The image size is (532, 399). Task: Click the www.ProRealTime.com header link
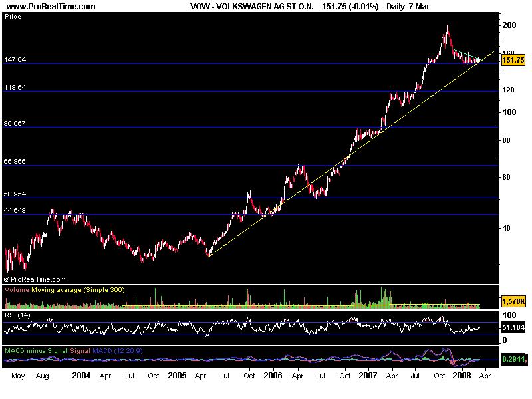click(x=51, y=7)
